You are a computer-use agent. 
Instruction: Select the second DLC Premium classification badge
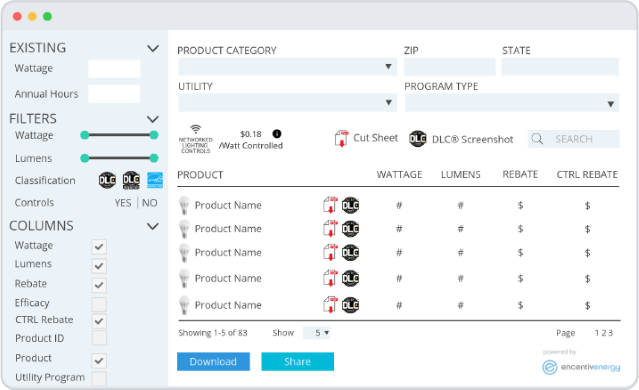[x=131, y=180]
